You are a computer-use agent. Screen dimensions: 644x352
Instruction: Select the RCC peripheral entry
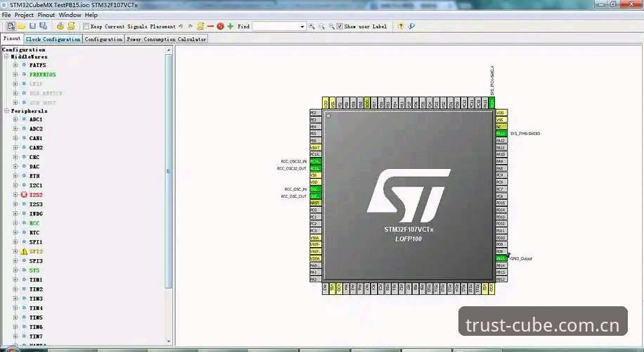point(34,223)
